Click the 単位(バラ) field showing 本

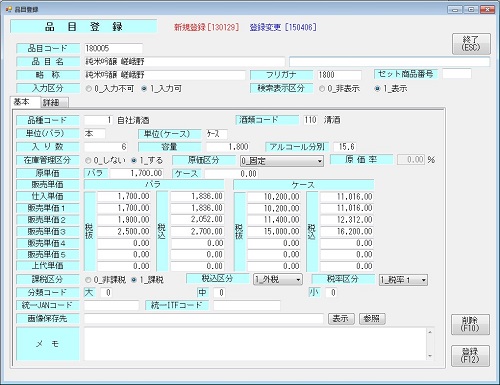point(95,134)
